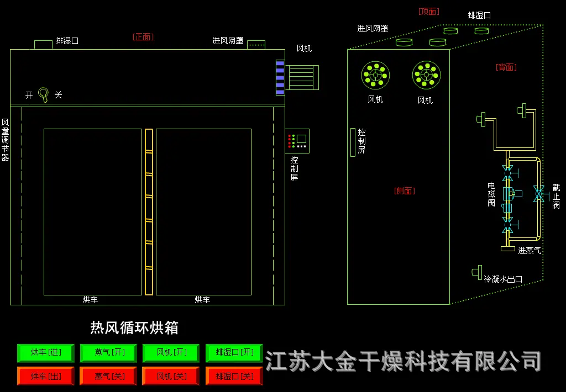This screenshot has width=566, height=392.
Task: Click the 截止阀 stop valve symbol
Action: point(539,194)
